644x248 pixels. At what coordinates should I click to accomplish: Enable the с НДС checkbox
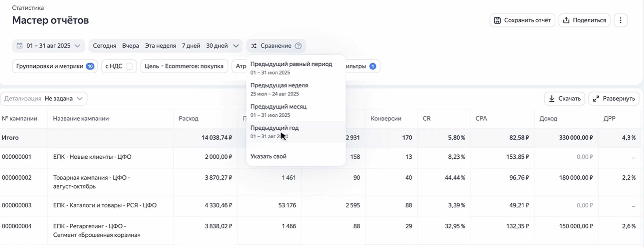[x=129, y=66]
